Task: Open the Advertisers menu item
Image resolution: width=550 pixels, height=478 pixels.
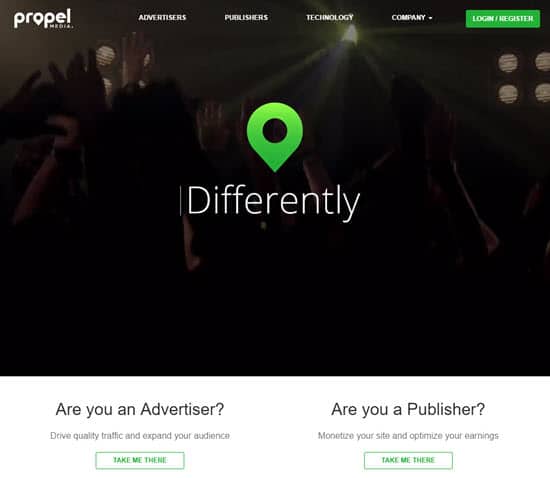Action: 162,18
